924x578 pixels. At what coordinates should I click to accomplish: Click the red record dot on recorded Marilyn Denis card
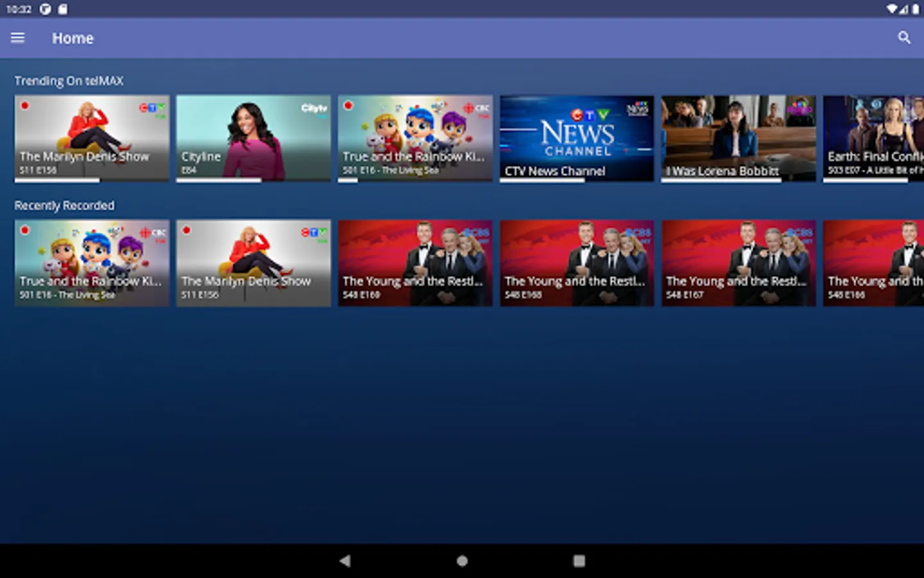187,230
